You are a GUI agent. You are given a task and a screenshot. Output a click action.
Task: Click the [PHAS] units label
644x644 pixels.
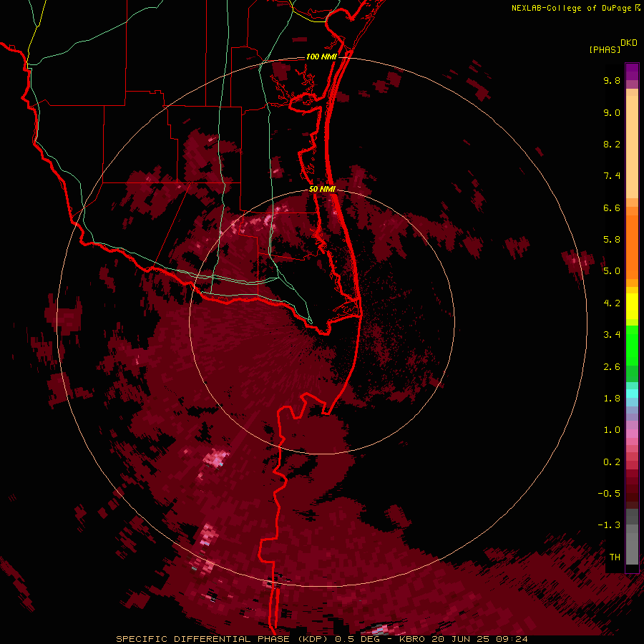pyautogui.click(x=605, y=50)
